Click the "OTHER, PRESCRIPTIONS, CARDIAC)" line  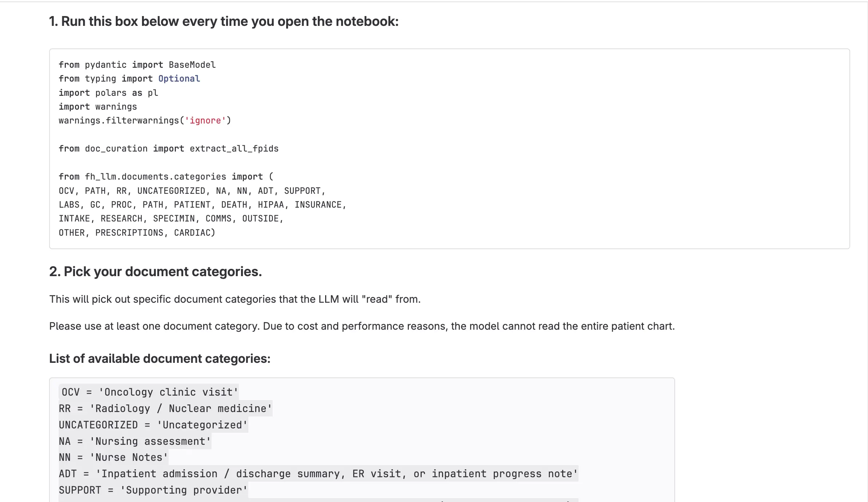click(x=137, y=233)
